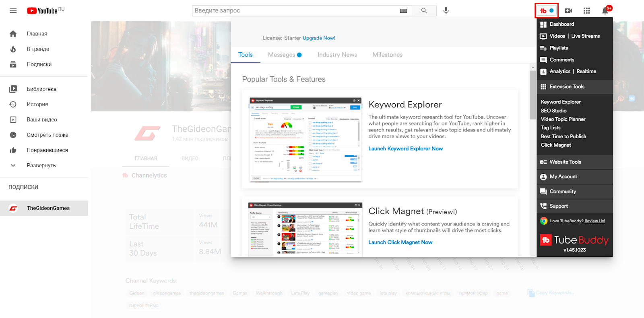Open the ВИДЕО channel tab
This screenshot has width=644, height=318.
(190, 158)
